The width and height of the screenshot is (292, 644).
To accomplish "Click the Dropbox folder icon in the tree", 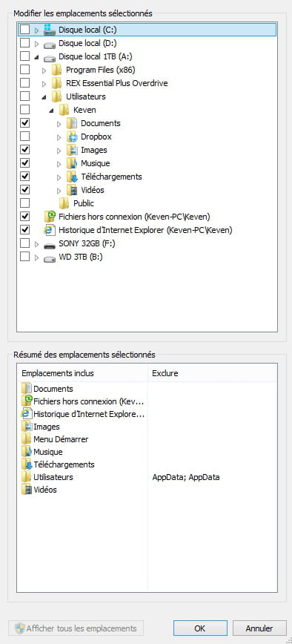I will [72, 137].
